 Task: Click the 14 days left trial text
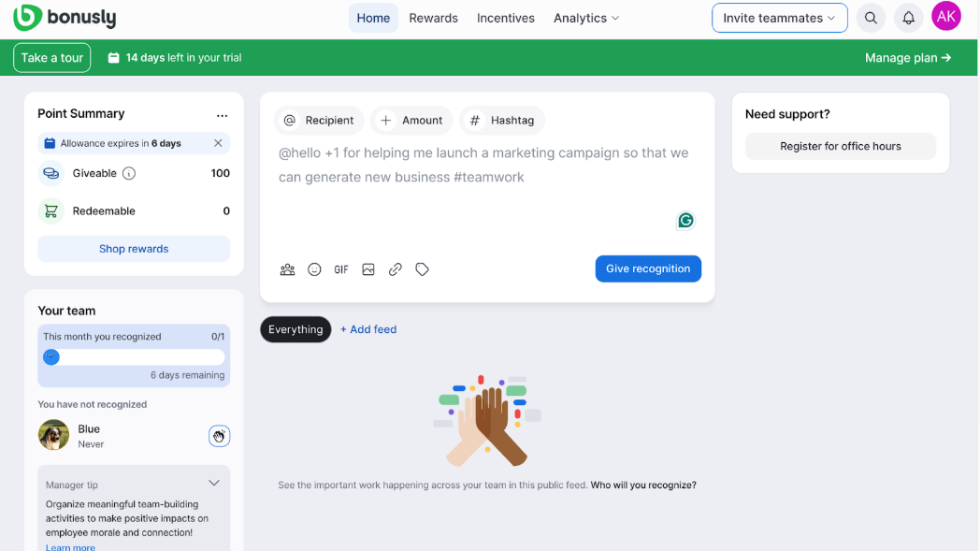(x=183, y=58)
